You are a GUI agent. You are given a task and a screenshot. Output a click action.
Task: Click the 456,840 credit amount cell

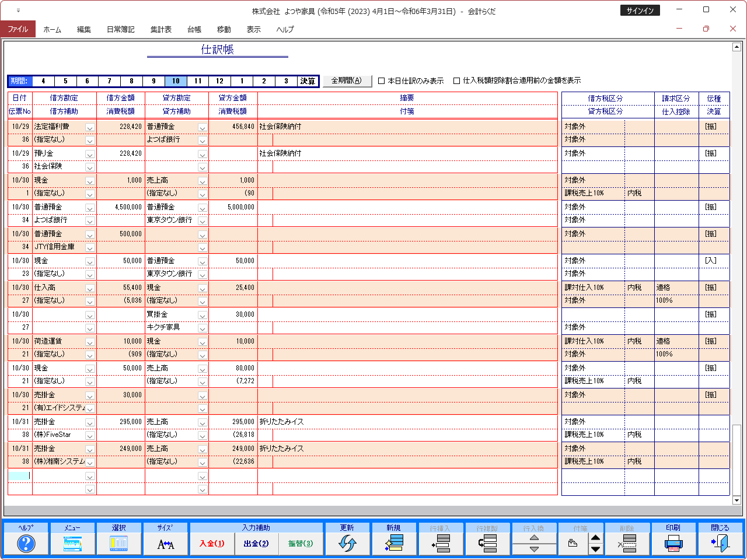pos(233,127)
